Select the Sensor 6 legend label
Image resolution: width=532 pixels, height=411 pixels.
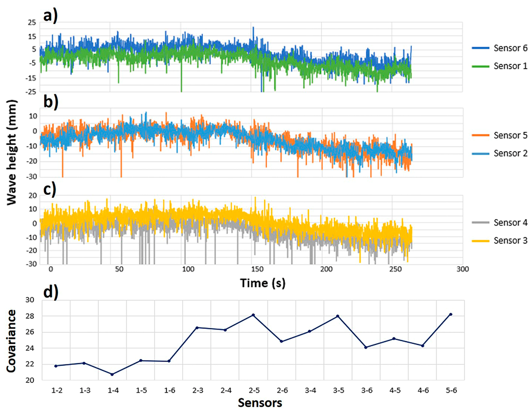pyautogui.click(x=510, y=48)
